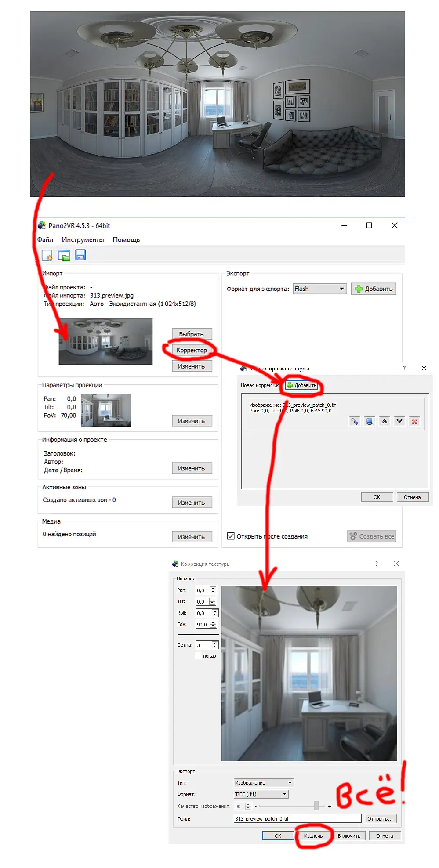Click the Файл name input field
Screen dimensions: 439x868
pyautogui.click(x=298, y=819)
